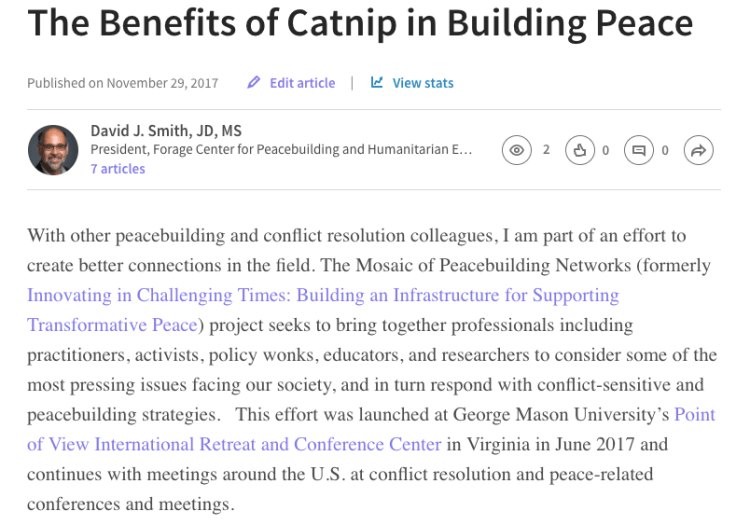Open the Edit article link text

(302, 83)
